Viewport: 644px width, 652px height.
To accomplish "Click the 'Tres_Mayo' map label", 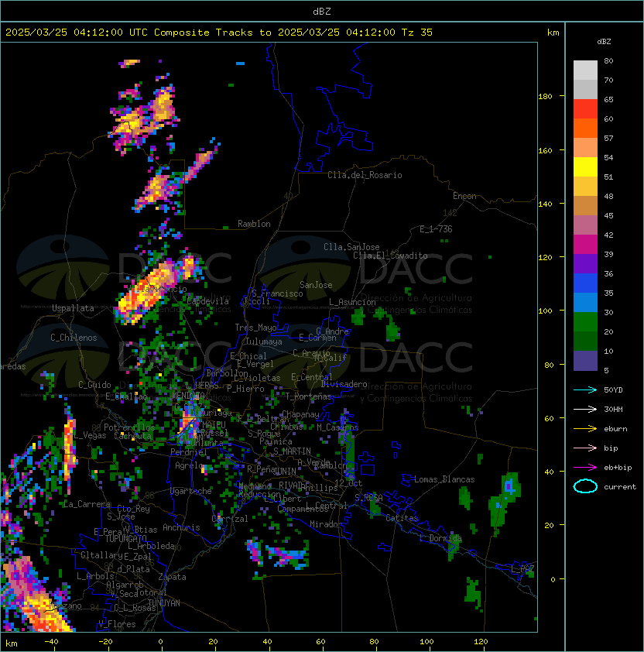I will pyautogui.click(x=255, y=328).
